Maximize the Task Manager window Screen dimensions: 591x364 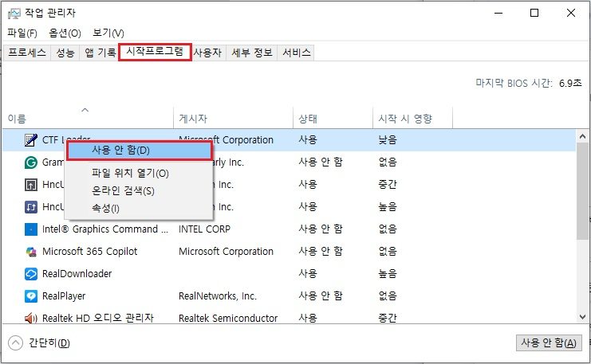(534, 14)
